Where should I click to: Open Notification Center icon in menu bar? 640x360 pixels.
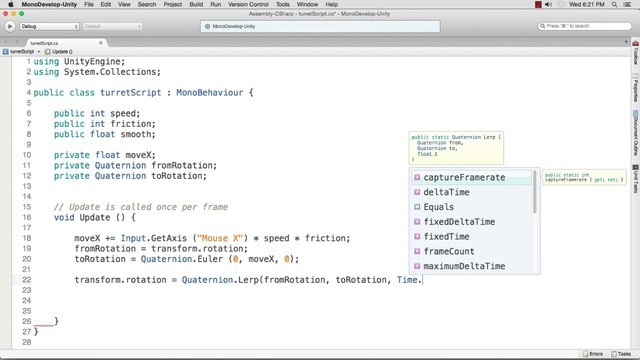627,4
